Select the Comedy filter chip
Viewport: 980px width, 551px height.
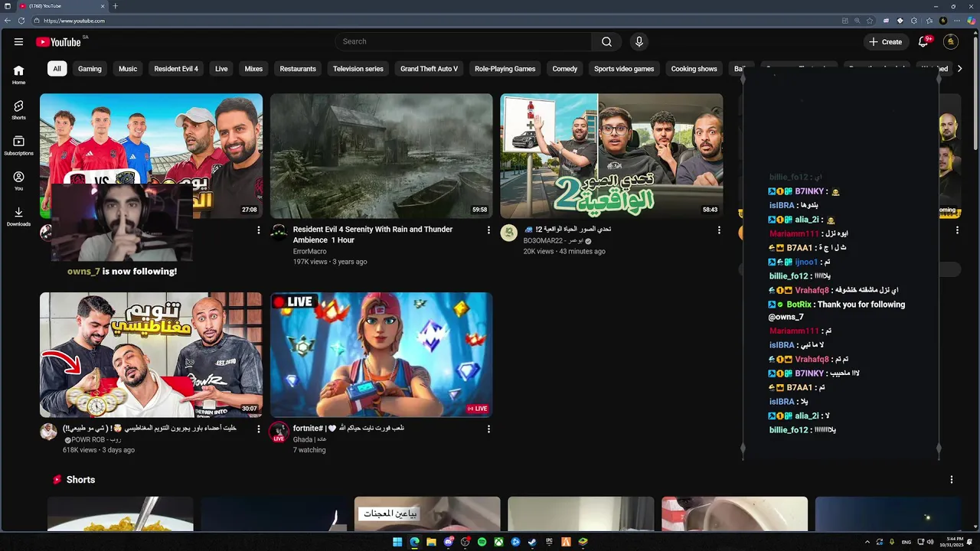click(565, 69)
